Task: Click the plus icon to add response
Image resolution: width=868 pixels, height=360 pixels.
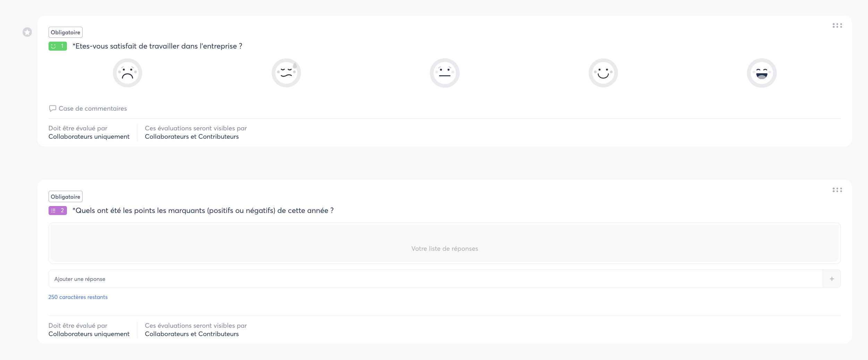Action: tap(832, 279)
